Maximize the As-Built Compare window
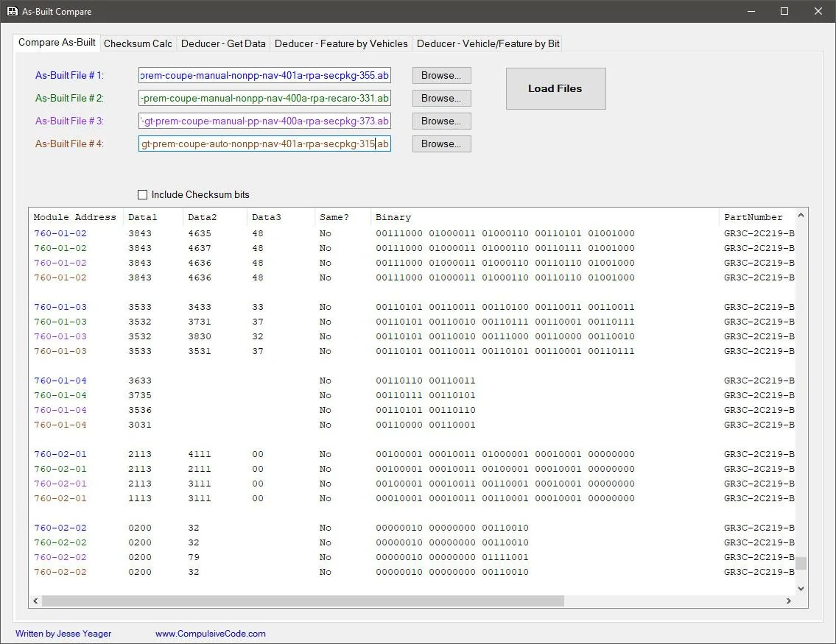 (784, 11)
